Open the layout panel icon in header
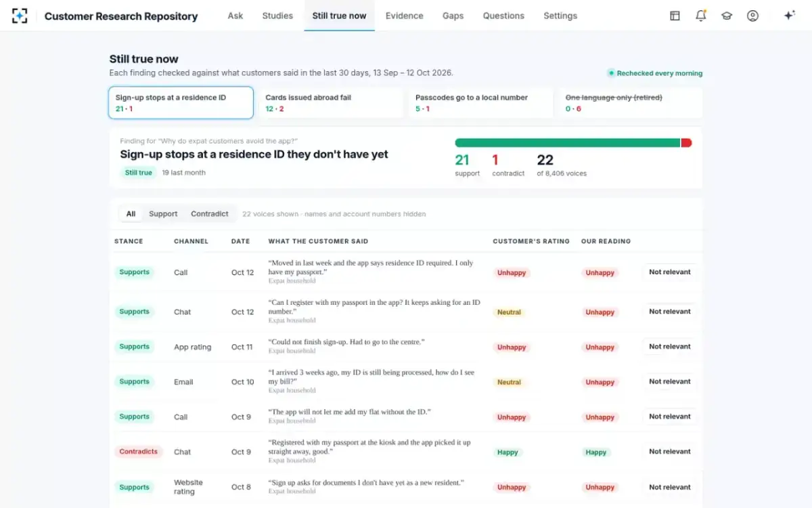The width and height of the screenshot is (812, 508). [x=675, y=16]
